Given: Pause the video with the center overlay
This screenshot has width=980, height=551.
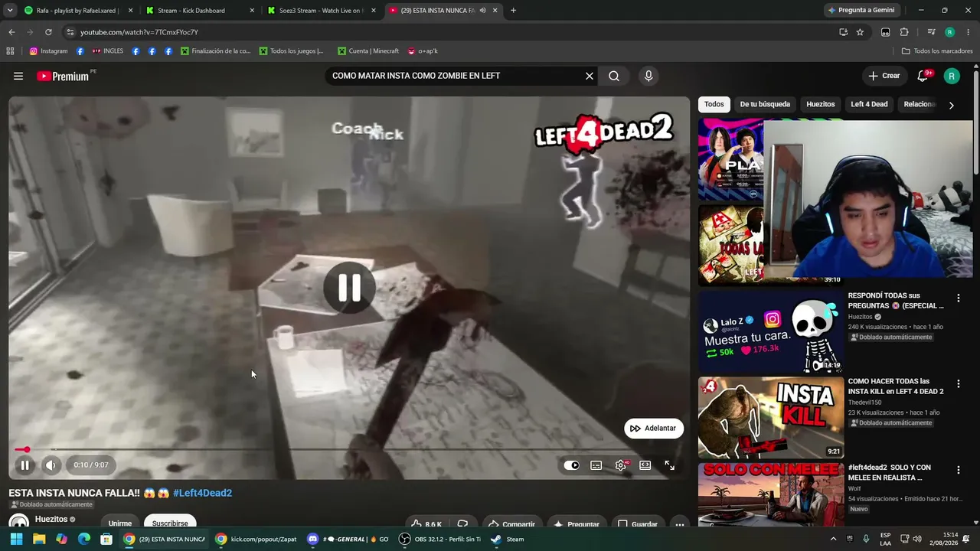Looking at the screenshot, I should coord(349,288).
